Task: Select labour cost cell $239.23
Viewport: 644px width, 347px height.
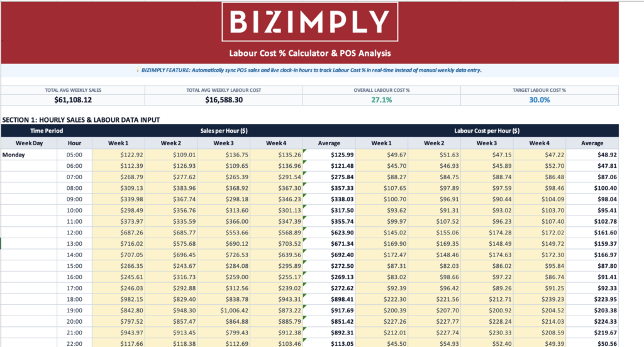Action: pos(539,299)
